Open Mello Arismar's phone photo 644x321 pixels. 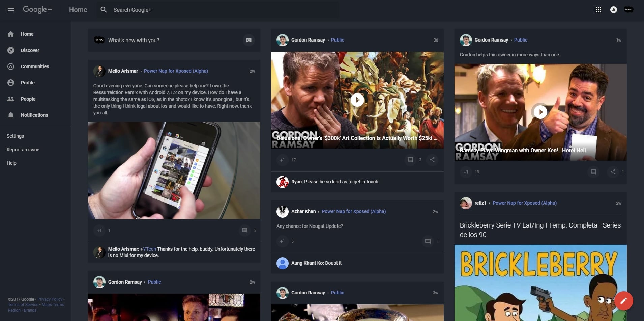174,170
